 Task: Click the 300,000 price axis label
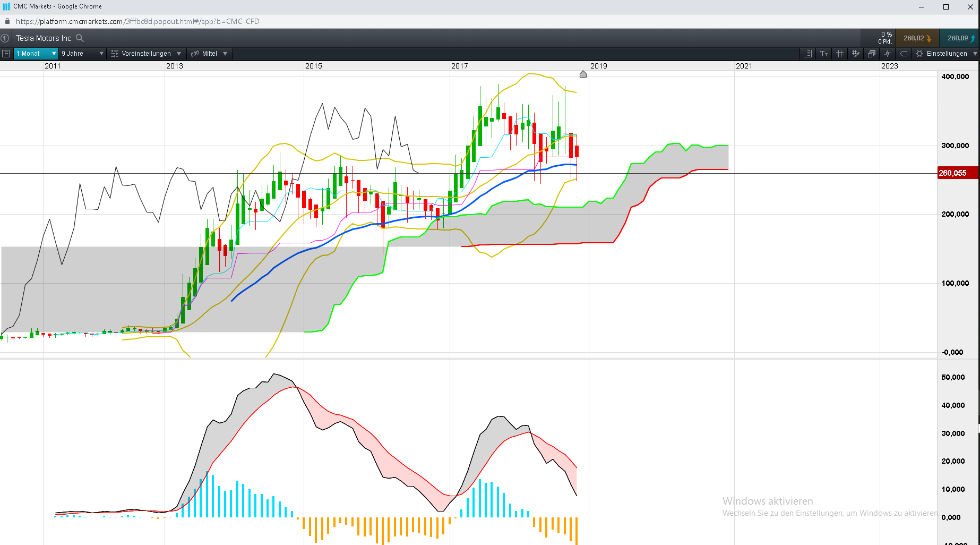coord(955,146)
